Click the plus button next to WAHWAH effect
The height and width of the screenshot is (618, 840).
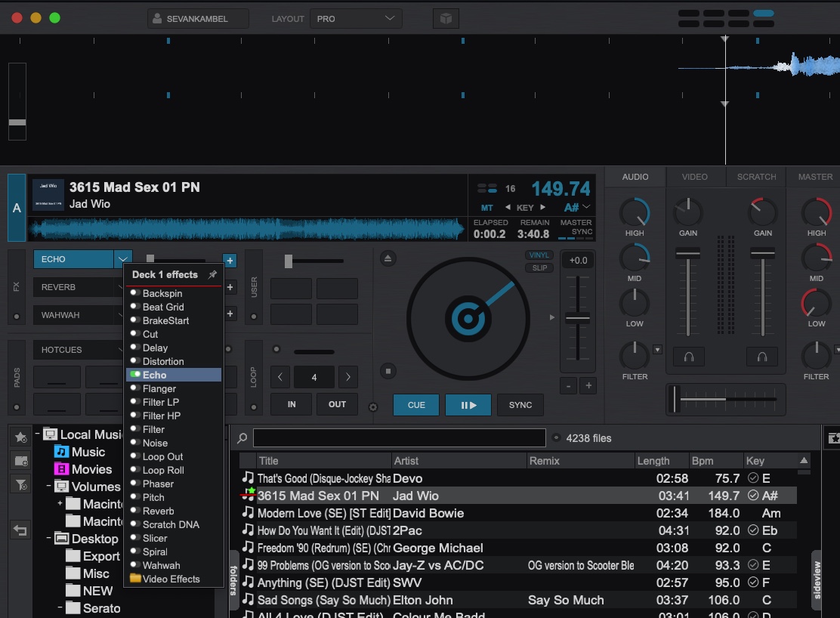[230, 314]
